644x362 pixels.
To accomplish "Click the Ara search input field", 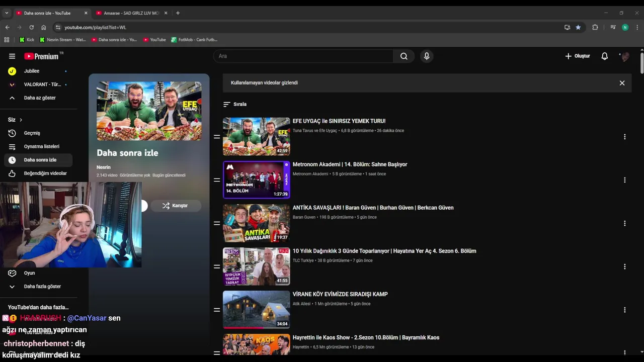I will 303,56.
